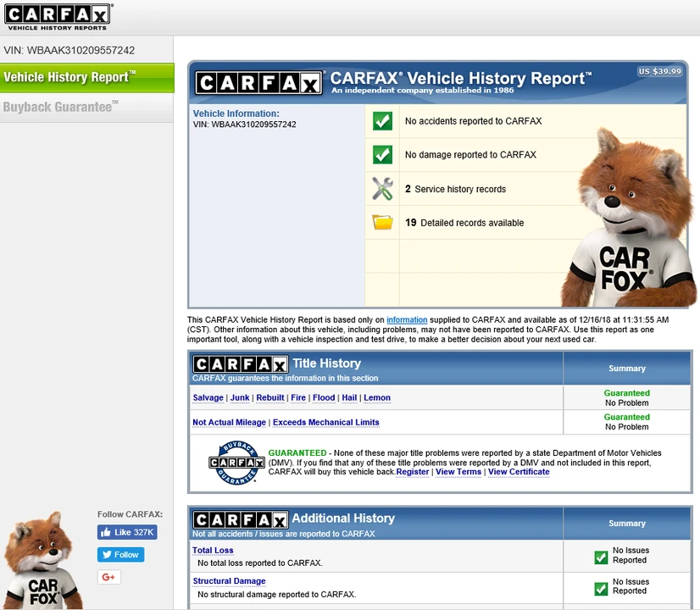Click the 'No accidents reported to CARFAX' text
The height and width of the screenshot is (610, 700).
(473, 121)
